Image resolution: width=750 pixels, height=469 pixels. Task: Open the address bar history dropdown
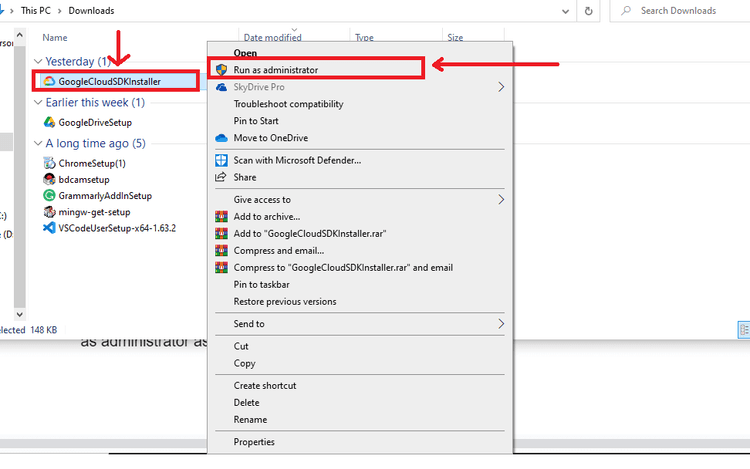point(564,11)
